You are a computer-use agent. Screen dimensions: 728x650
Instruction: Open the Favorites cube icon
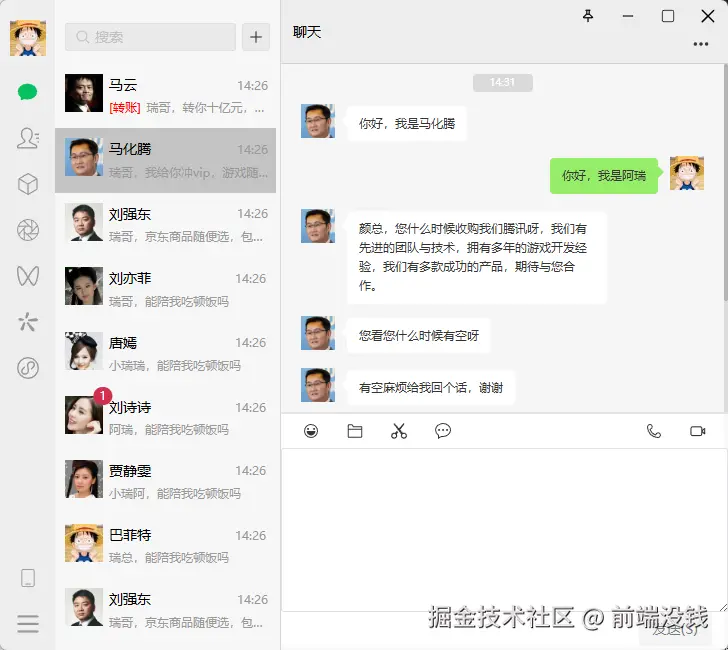click(28, 184)
